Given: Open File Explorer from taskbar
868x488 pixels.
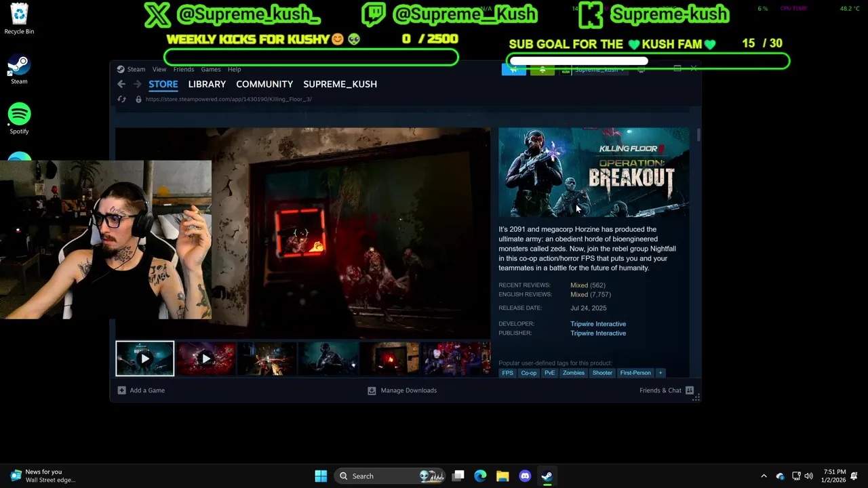Looking at the screenshot, I should (502, 476).
